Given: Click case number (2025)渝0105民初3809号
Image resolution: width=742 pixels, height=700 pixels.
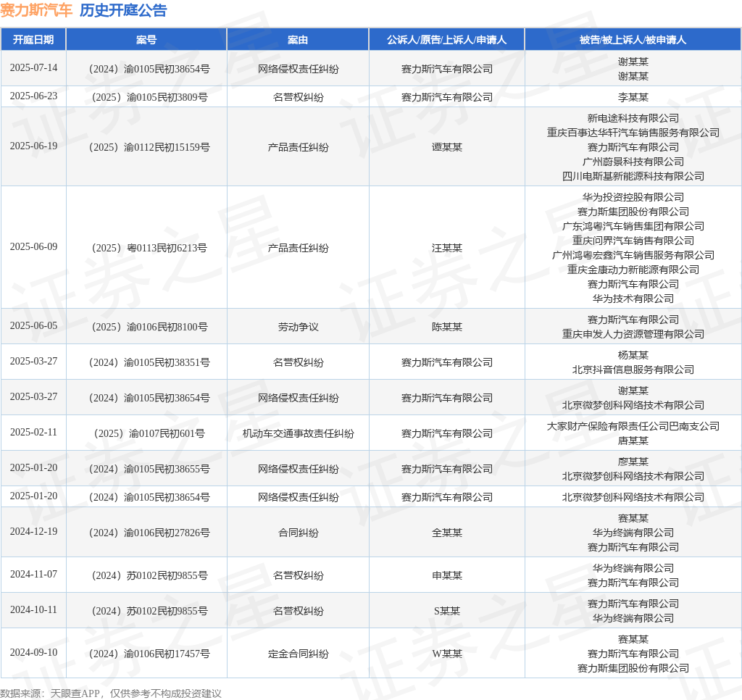Looking at the screenshot, I should [149, 97].
